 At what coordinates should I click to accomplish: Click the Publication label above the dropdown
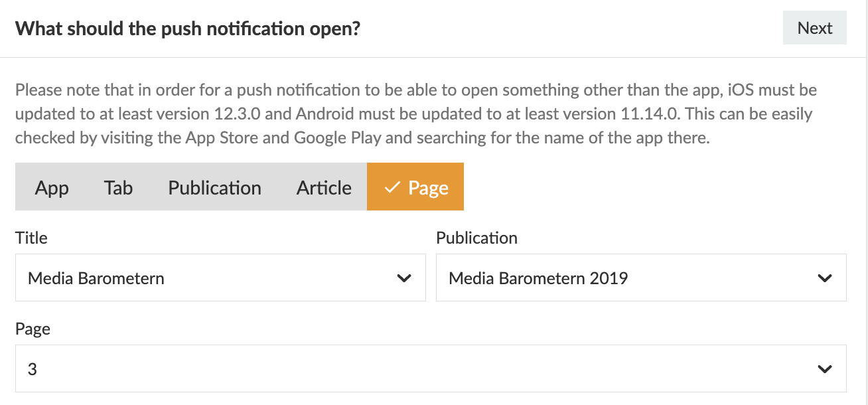(476, 238)
